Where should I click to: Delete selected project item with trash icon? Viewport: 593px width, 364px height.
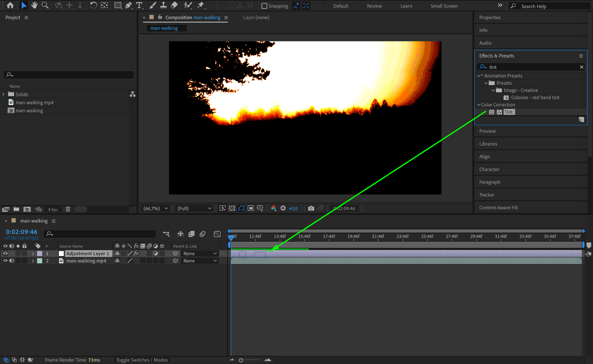click(x=68, y=209)
